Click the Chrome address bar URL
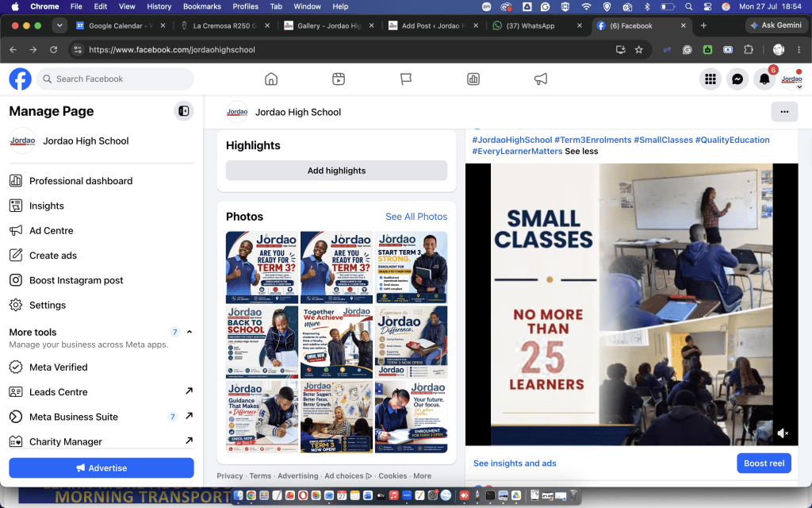Screen dimensions: 812x508 172,50
